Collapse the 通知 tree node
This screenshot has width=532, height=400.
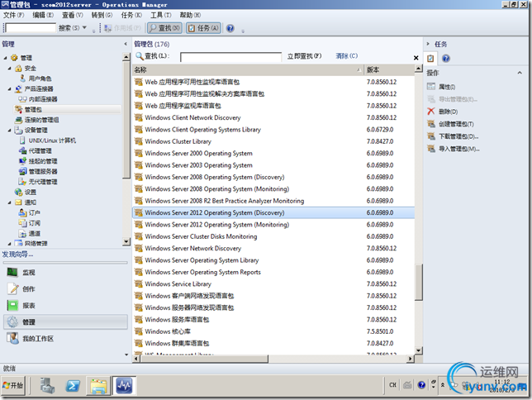(9, 202)
